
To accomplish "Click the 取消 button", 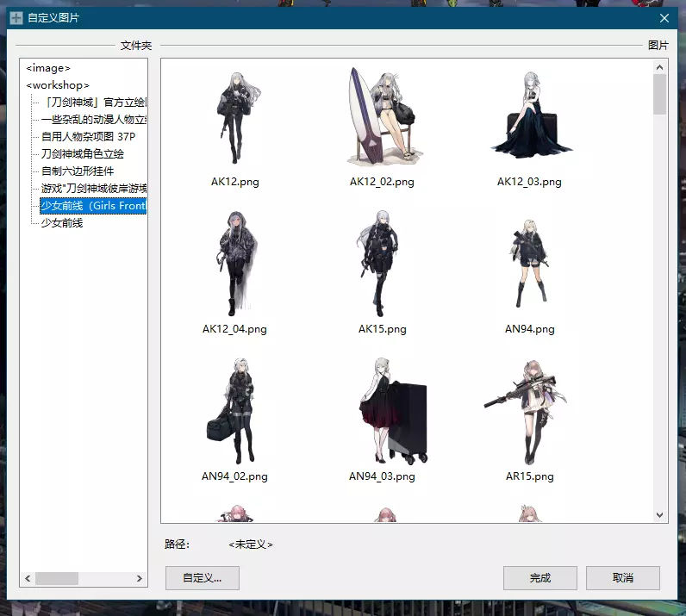I will pyautogui.click(x=623, y=578).
